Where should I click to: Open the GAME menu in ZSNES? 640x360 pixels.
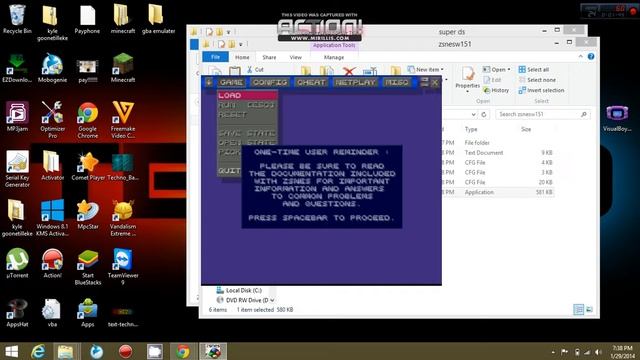pyautogui.click(x=231, y=82)
